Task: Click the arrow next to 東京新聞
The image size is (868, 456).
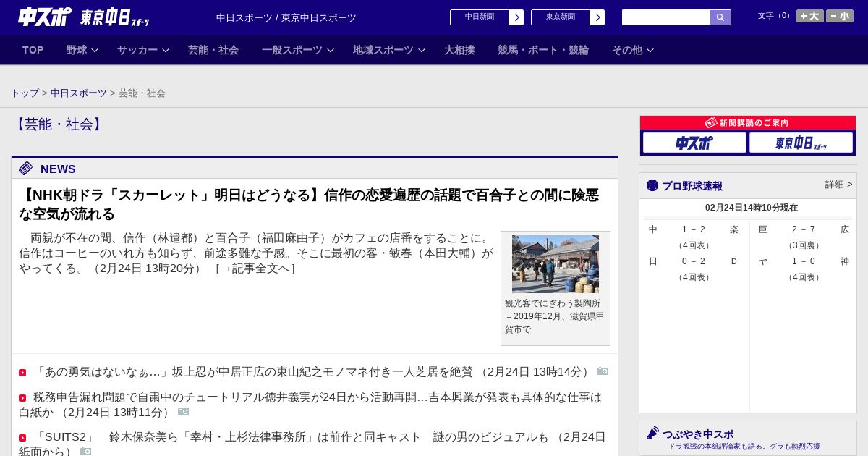Action: (x=597, y=17)
